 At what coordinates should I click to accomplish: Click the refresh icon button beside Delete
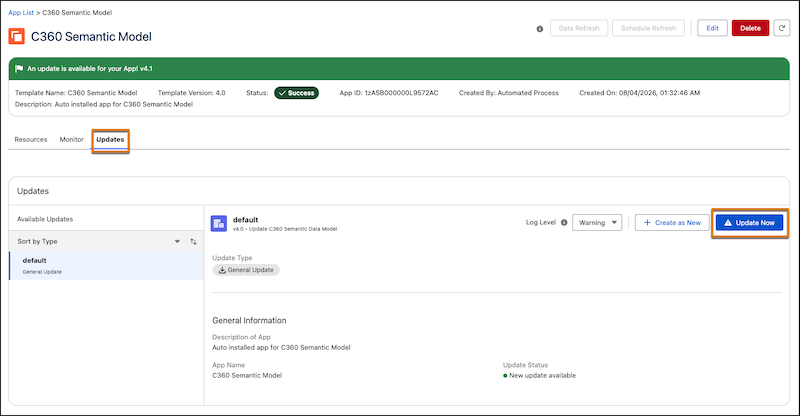point(782,28)
